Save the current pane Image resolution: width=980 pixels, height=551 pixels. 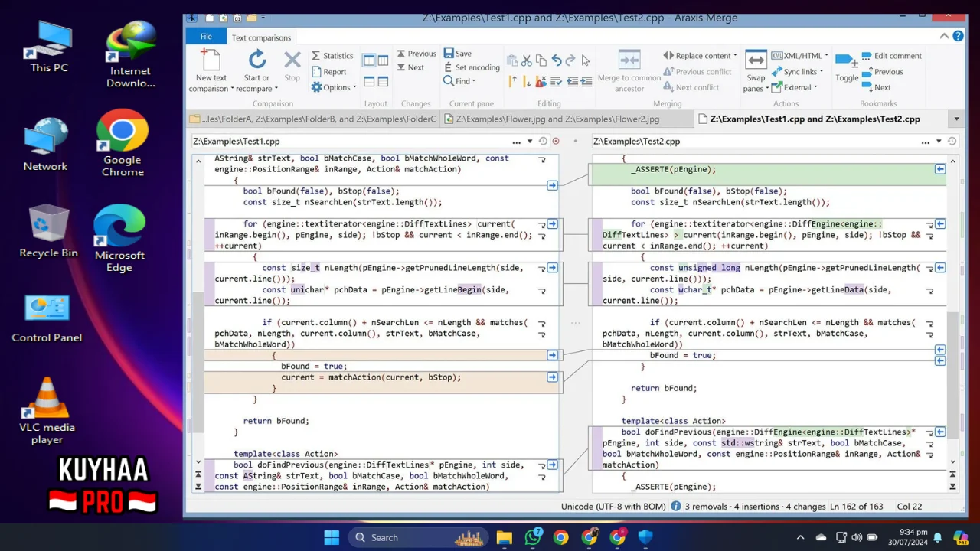tap(457, 54)
